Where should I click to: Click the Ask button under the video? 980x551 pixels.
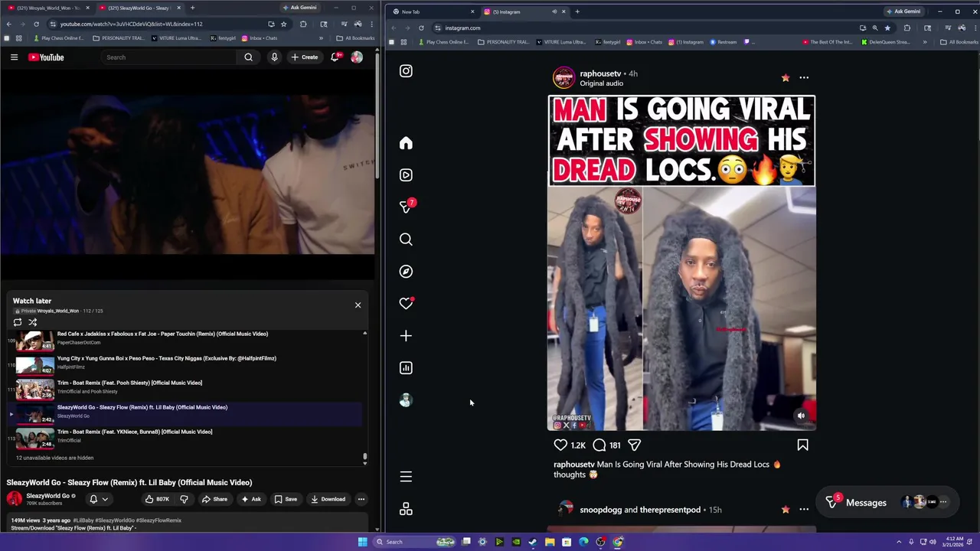coord(251,499)
